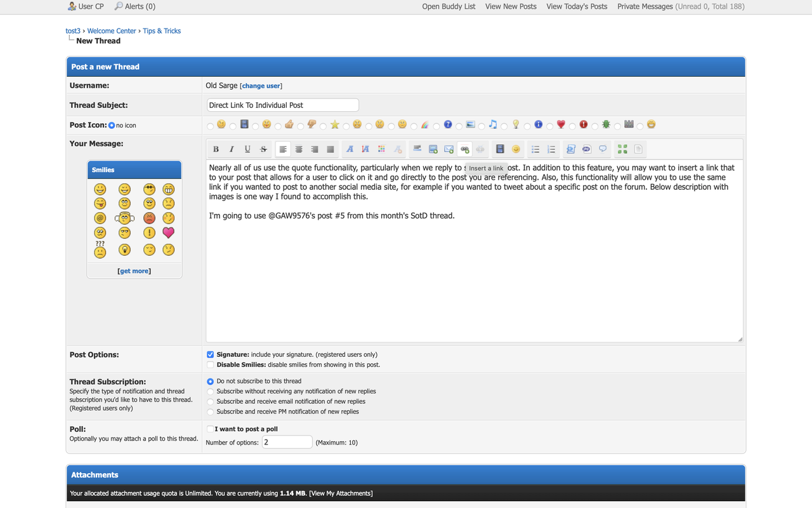Screen dimensions: 812x508
Task: Toggle underline formatting in the editor
Action: [x=247, y=149]
